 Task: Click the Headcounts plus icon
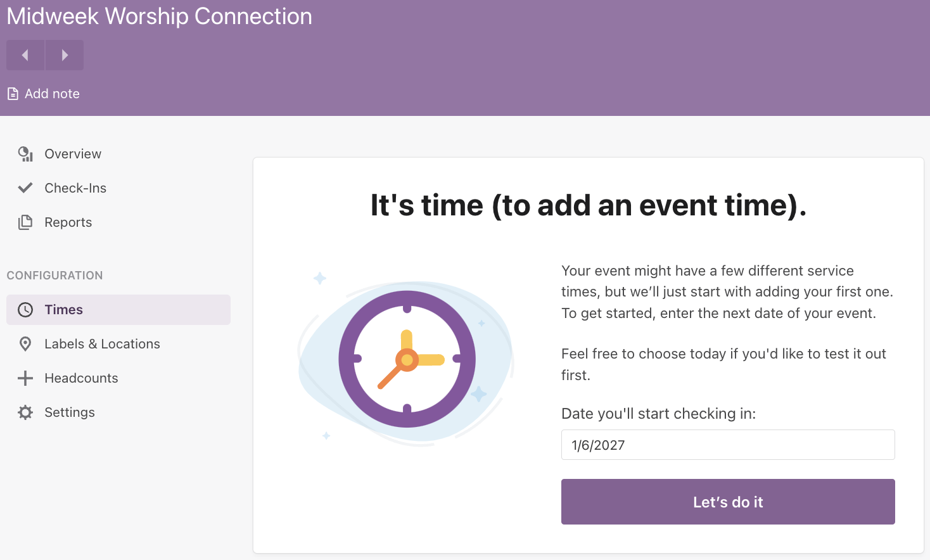pyautogui.click(x=25, y=378)
